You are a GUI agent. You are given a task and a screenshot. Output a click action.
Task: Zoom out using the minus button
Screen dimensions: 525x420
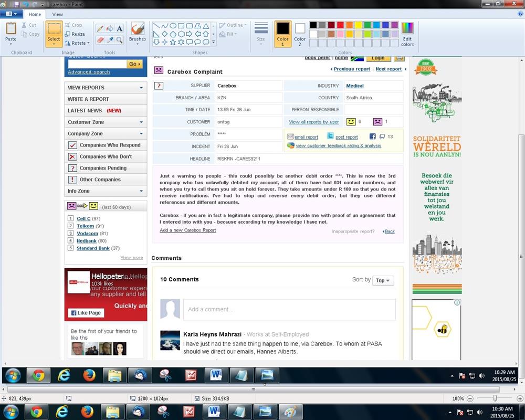[x=470, y=398]
